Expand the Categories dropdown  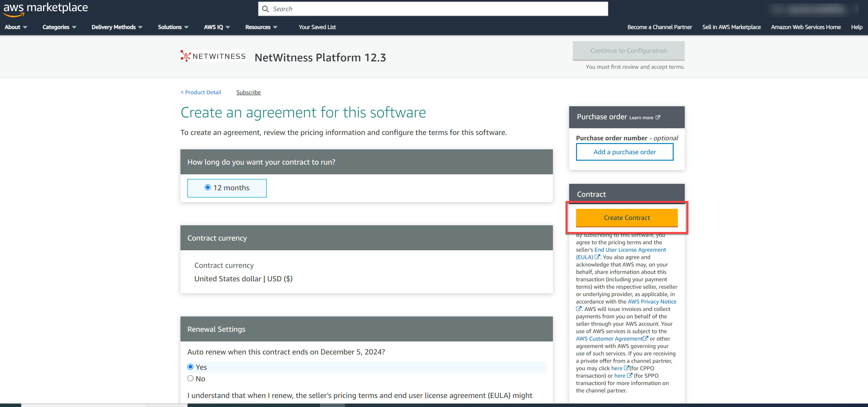click(59, 27)
